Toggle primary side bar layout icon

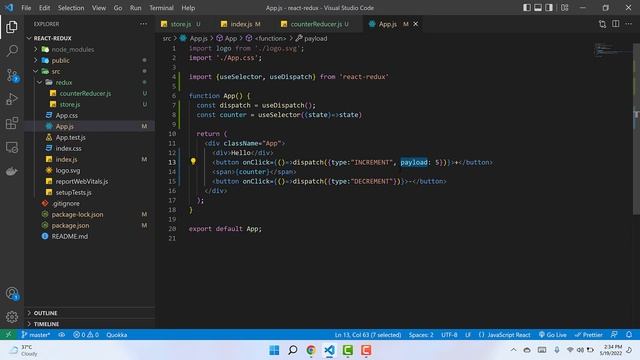(x=527, y=8)
